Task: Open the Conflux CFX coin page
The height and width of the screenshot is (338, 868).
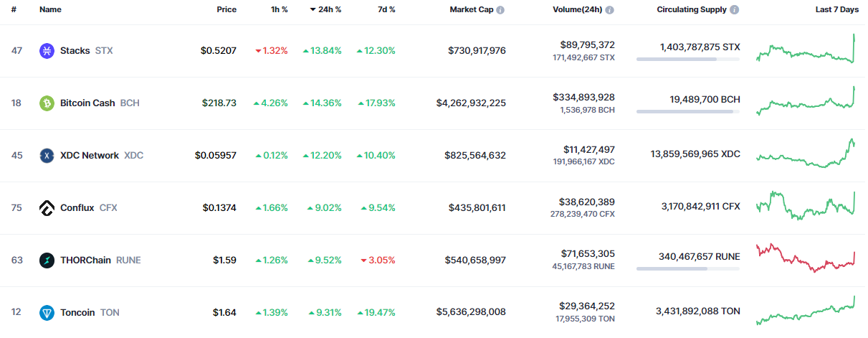Action: click(x=88, y=208)
